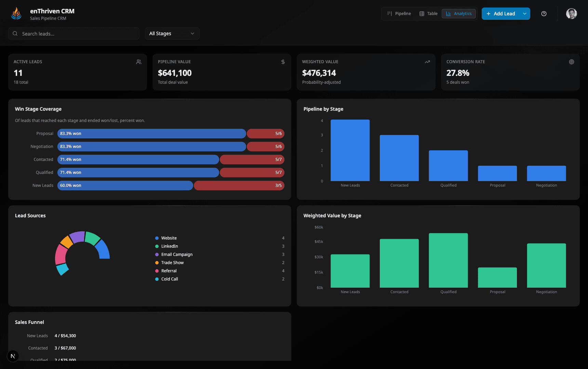Click the dollar icon on Pipeline Value card
Viewport: 588px width, 369px height.
(283, 62)
